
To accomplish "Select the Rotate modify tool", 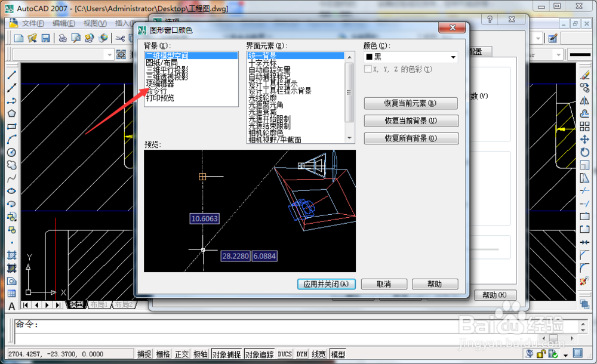I will tap(585, 152).
